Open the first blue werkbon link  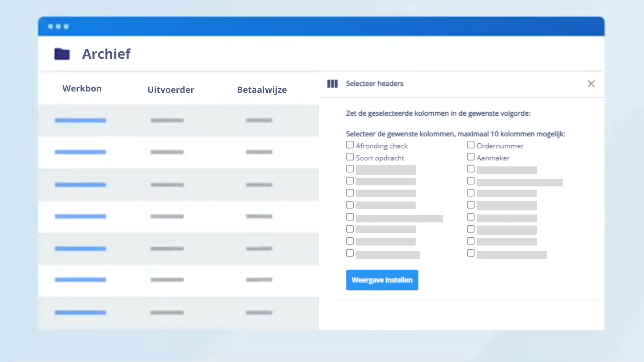(x=80, y=120)
